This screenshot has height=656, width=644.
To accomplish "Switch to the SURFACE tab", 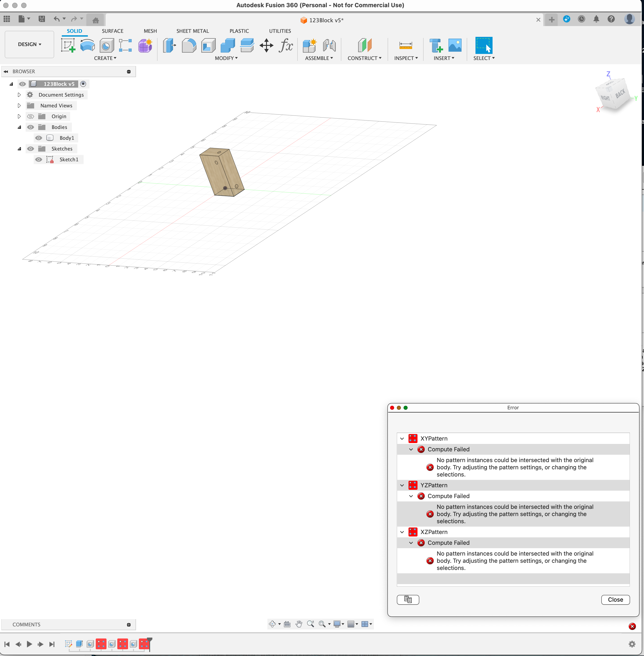I will [x=112, y=31].
